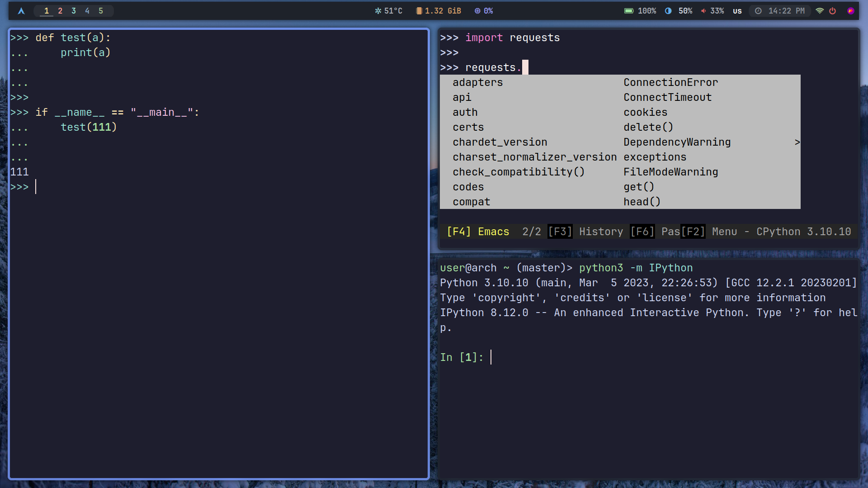The width and height of the screenshot is (868, 488).
Task: Select 'cookies' completion entry
Action: [646, 112]
